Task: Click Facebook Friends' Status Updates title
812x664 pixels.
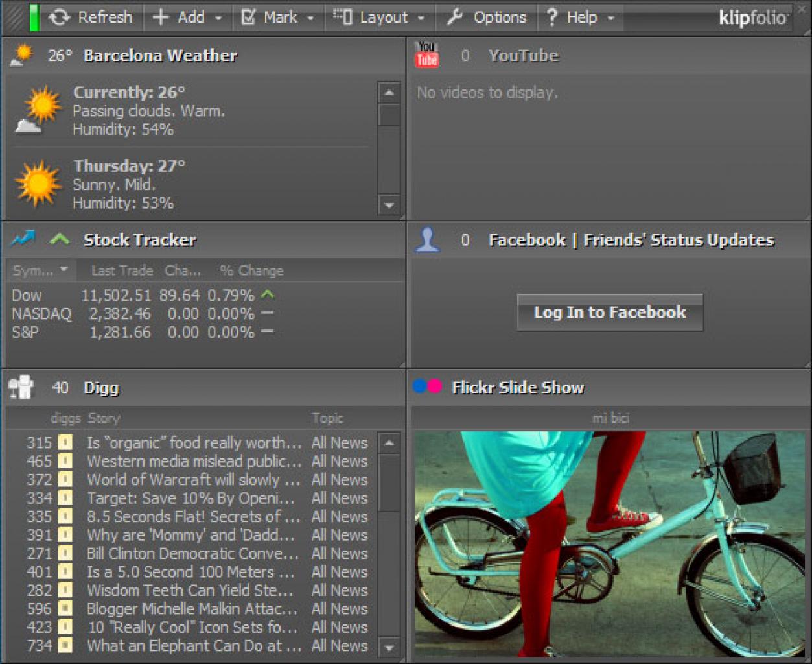Action: tap(631, 241)
